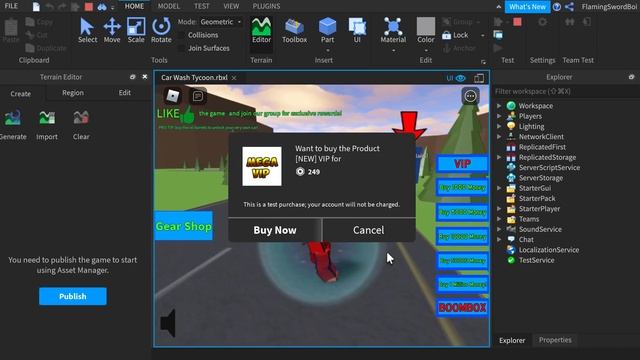Viewport: 640px width, 360px height.
Task: Switch to terrain Region tab
Action: (73, 93)
